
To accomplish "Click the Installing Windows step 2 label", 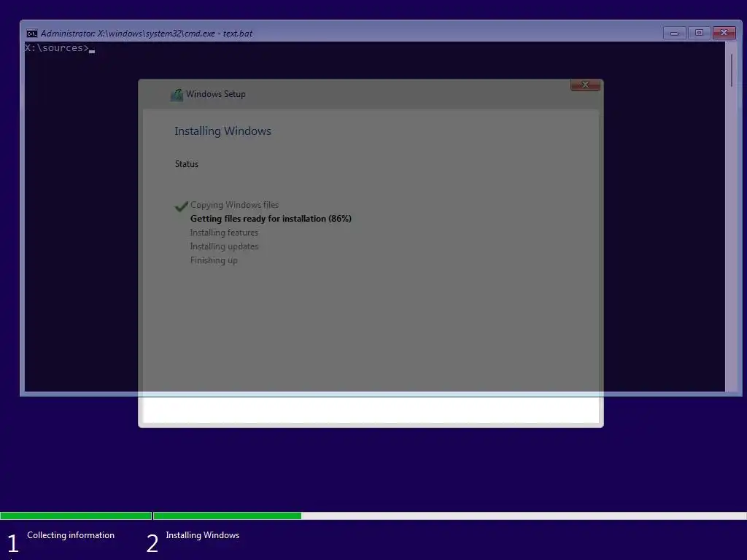I will (203, 534).
